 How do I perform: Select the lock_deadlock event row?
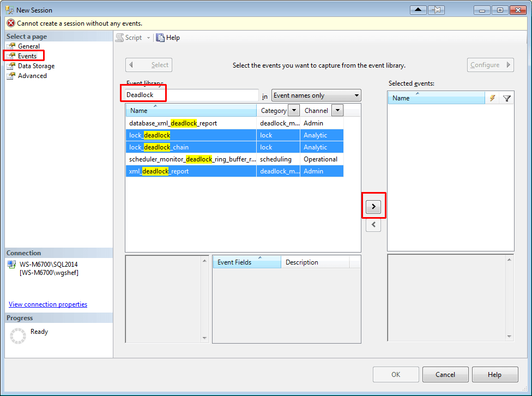point(191,135)
